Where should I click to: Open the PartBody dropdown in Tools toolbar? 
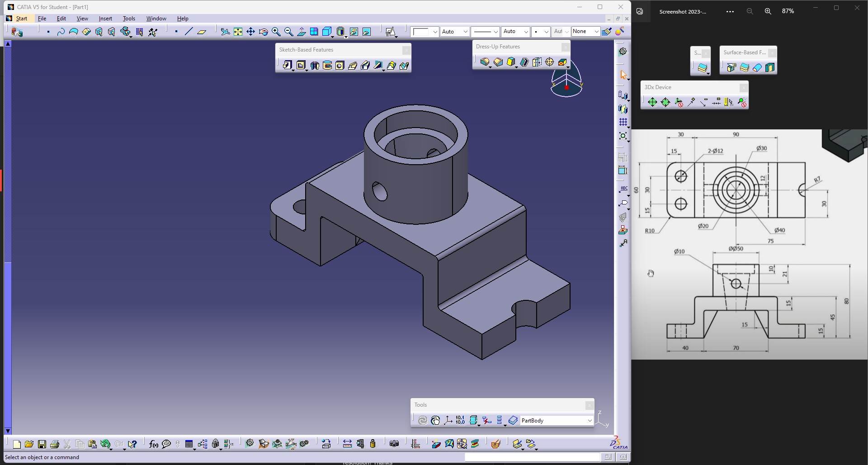tap(590, 421)
